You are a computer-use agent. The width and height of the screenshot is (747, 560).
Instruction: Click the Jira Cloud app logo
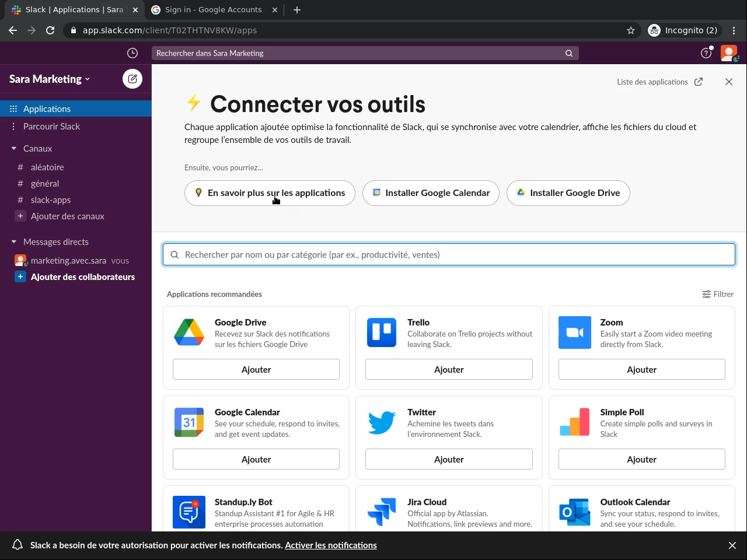click(x=382, y=512)
